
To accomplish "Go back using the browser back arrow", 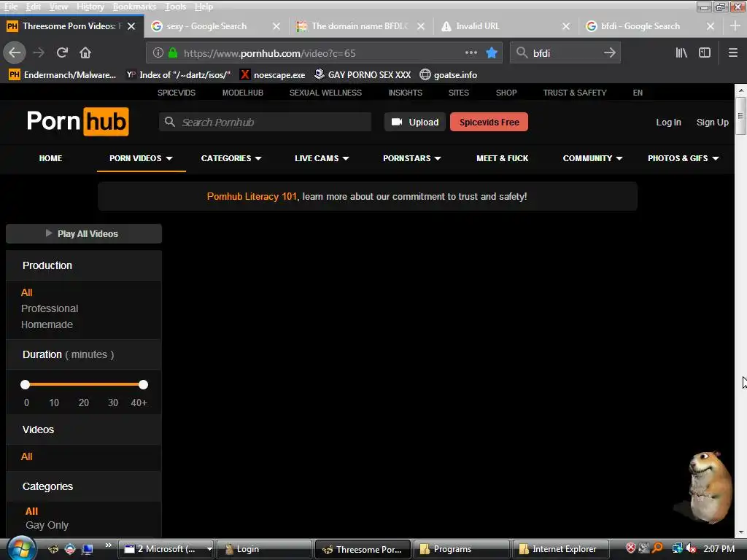I will click(15, 52).
